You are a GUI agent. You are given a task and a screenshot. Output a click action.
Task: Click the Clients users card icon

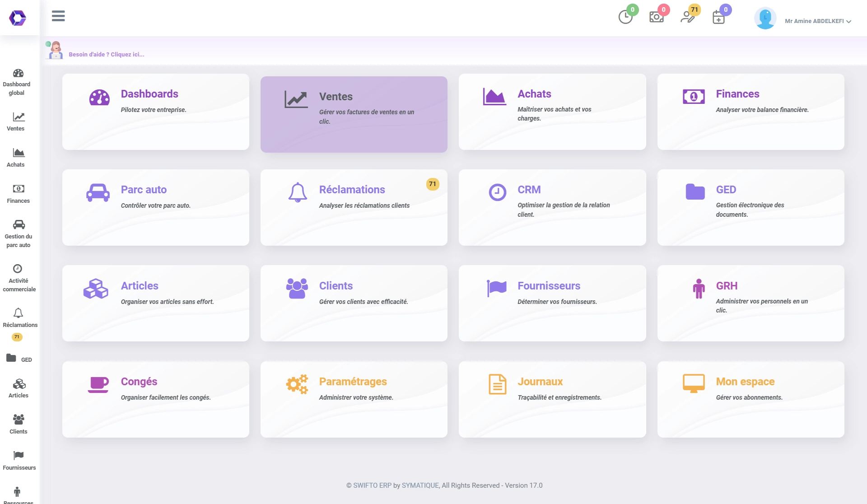[297, 289]
